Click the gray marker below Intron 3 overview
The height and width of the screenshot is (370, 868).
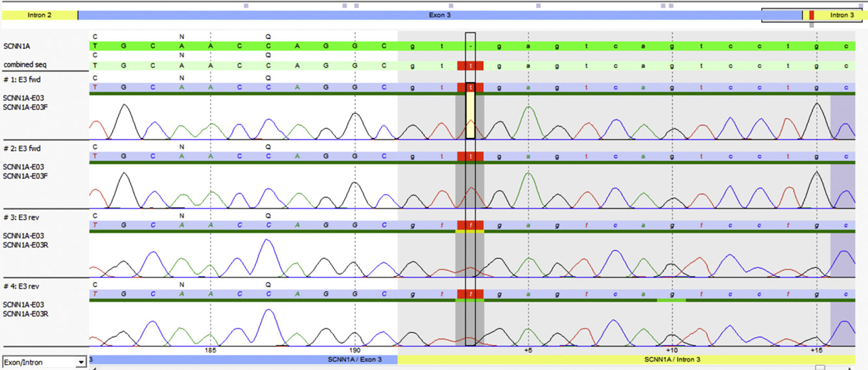pyautogui.click(x=811, y=25)
